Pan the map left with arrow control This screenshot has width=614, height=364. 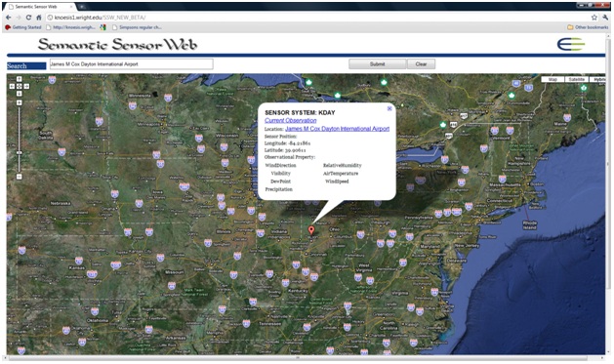tap(12, 86)
